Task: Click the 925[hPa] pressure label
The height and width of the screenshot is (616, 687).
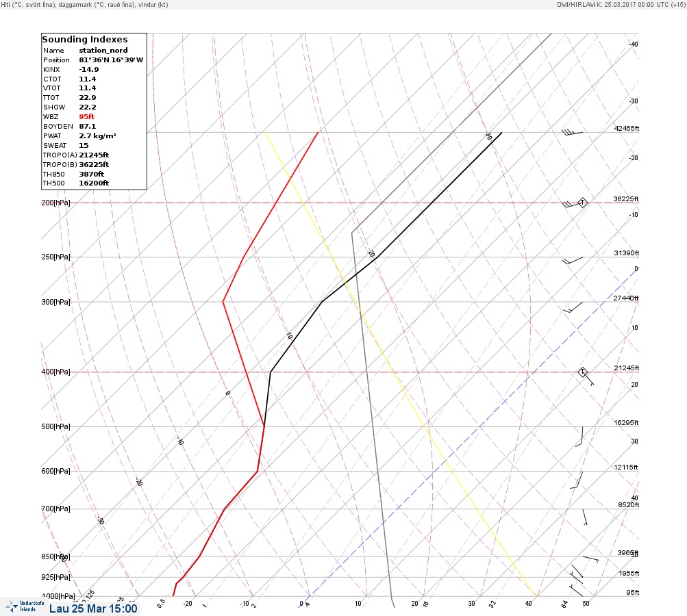Action: pos(55,577)
